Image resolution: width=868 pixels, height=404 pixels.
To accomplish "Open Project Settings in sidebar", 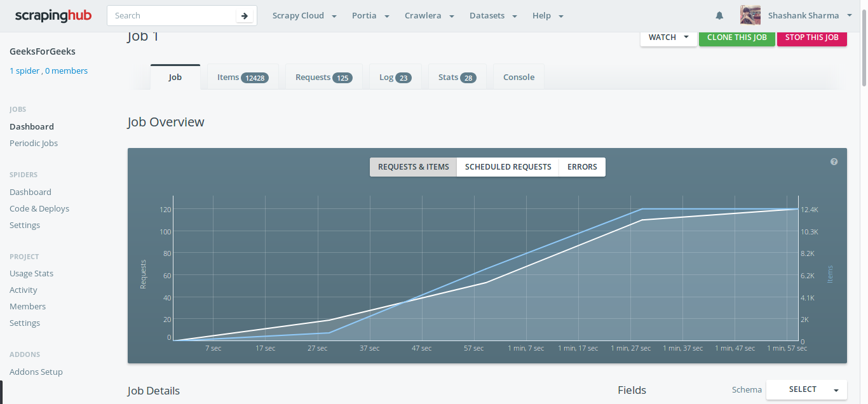I will [25, 323].
